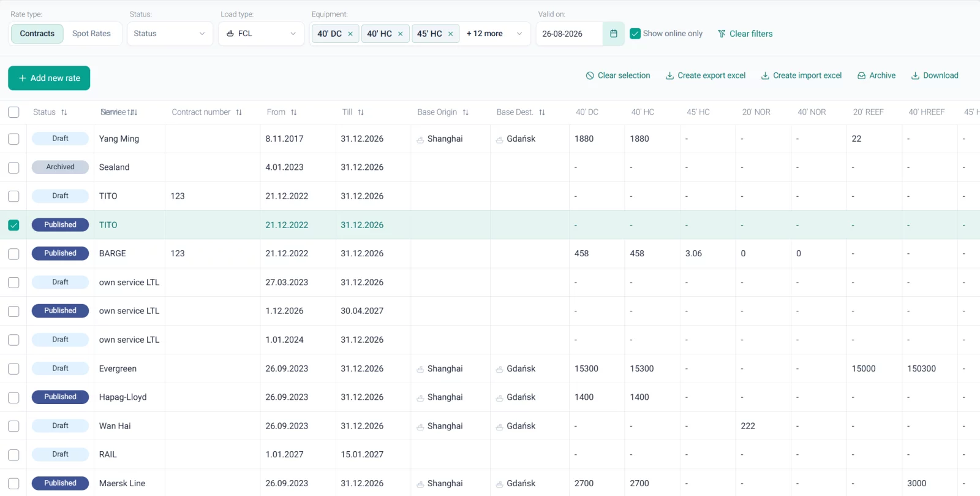Switch to the Spot Rates type

point(91,34)
